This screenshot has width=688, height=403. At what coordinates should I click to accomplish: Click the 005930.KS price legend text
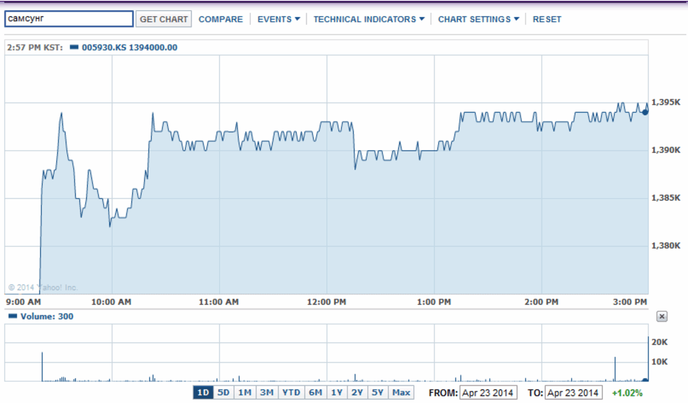(129, 47)
